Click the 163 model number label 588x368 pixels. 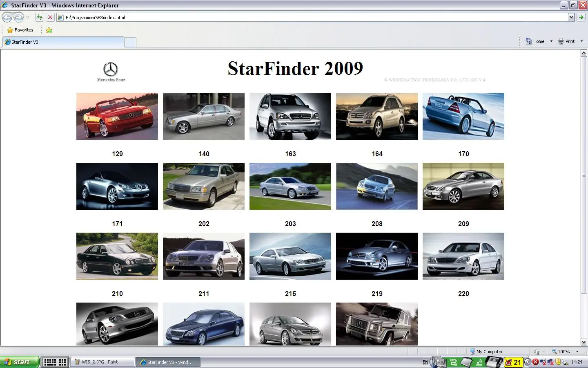click(290, 154)
